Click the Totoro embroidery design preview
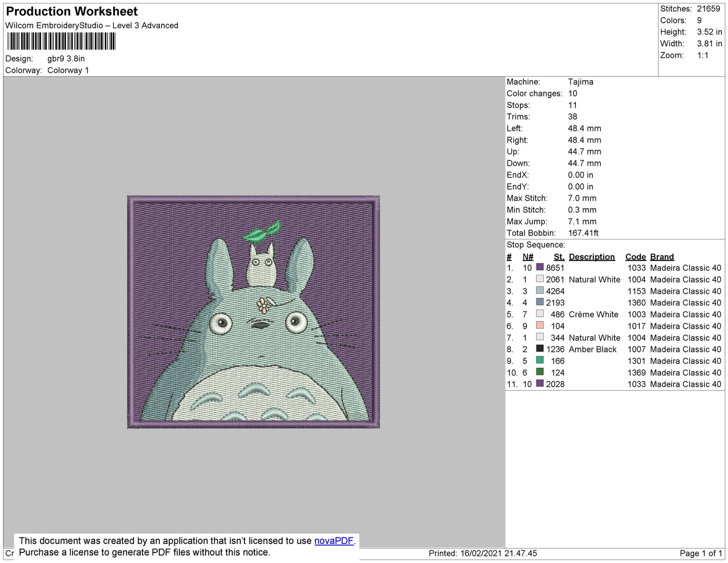Screen dimensions: 728x563 tap(253, 312)
